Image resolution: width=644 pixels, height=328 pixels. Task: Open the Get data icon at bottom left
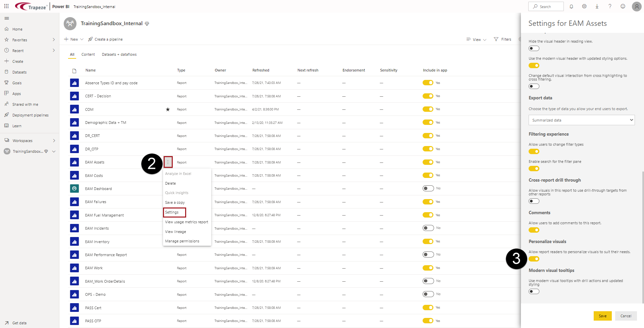click(7, 323)
